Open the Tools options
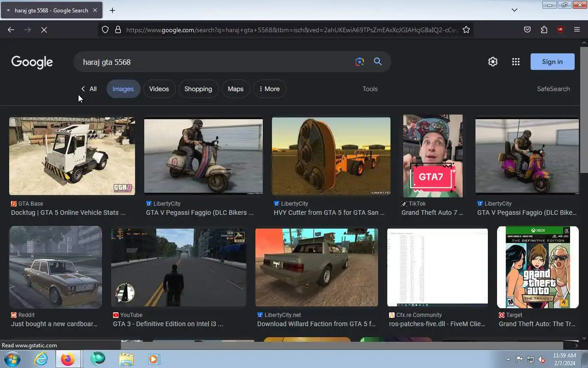Screen dimensions: 588x368 [370, 89]
